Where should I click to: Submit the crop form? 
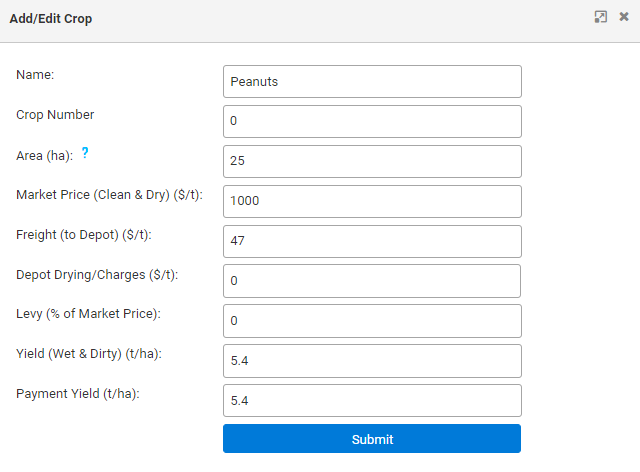coord(372,439)
